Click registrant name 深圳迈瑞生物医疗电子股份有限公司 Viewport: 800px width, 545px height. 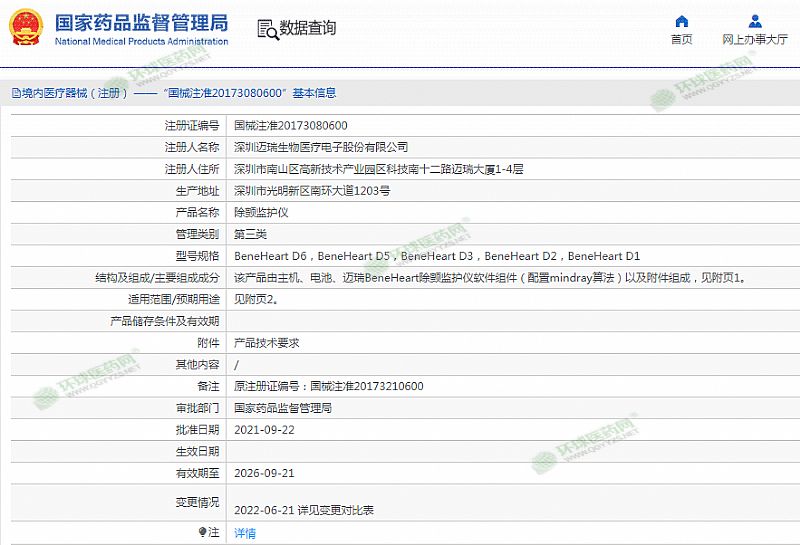[321, 147]
